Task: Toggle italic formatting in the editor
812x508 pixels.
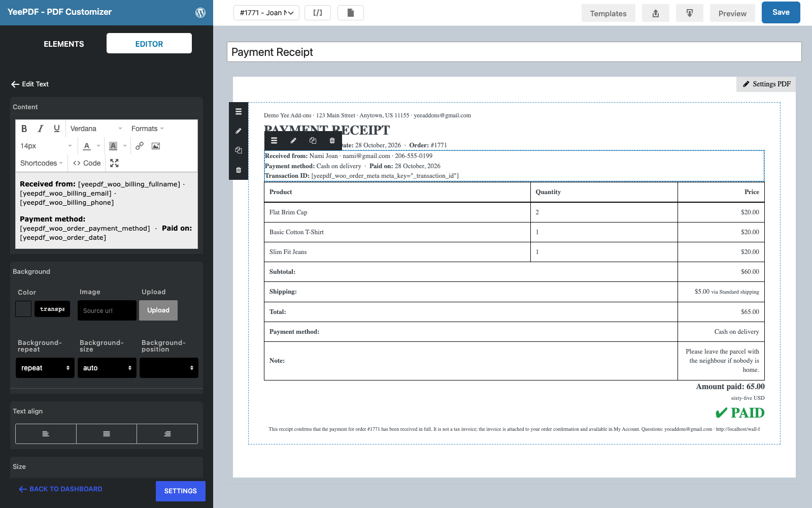Action: 41,129
